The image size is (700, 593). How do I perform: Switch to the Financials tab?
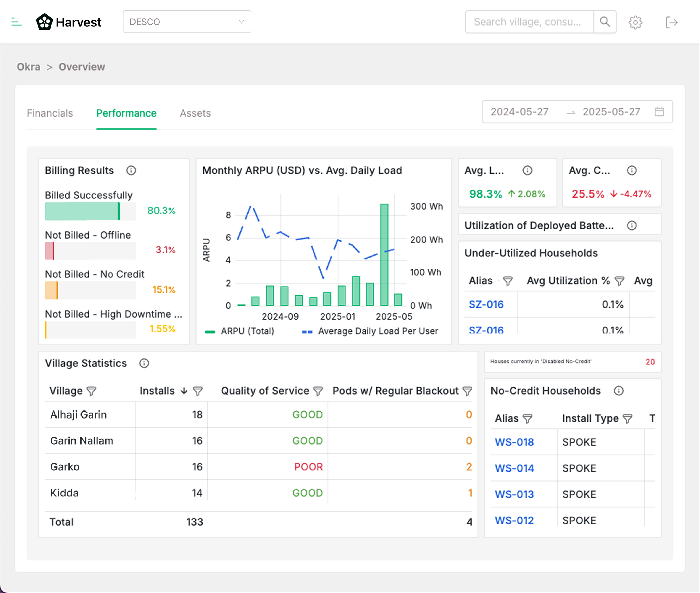50,113
